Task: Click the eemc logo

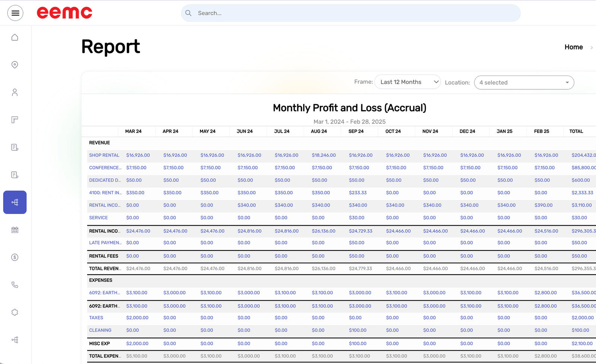Action: coord(64,13)
